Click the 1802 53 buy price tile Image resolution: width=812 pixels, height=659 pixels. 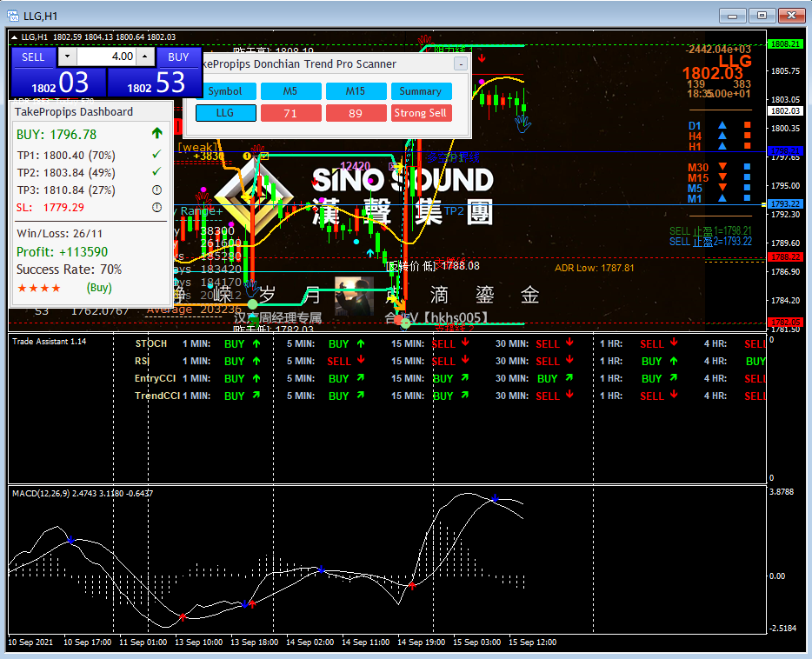pos(155,83)
